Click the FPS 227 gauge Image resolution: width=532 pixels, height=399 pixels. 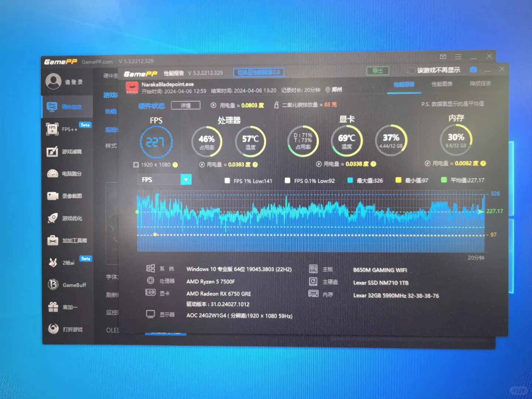pos(156,142)
